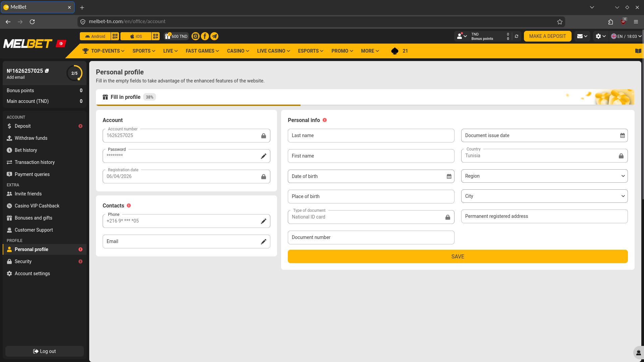Viewport: 644px width, 362px height.
Task: Open the Instagram social icon
Action: 195,36
